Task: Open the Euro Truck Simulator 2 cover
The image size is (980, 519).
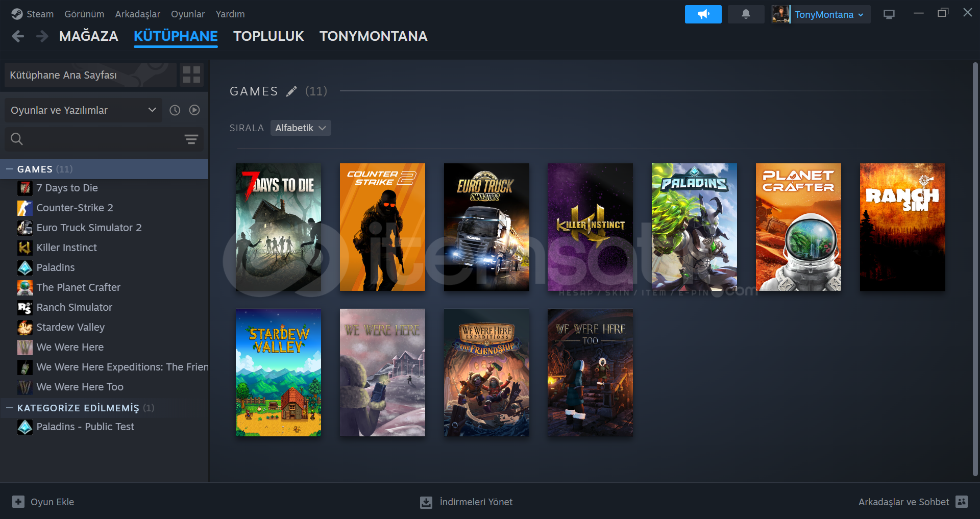Action: [486, 227]
